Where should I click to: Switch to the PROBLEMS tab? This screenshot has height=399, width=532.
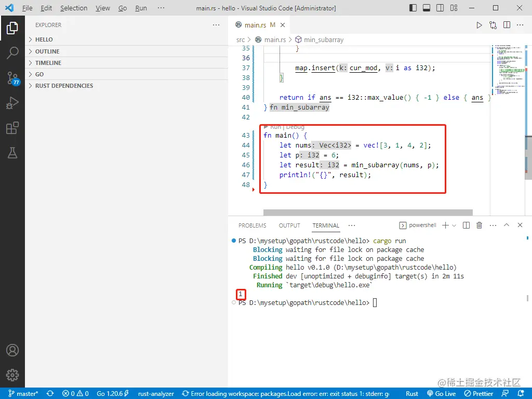252,225
